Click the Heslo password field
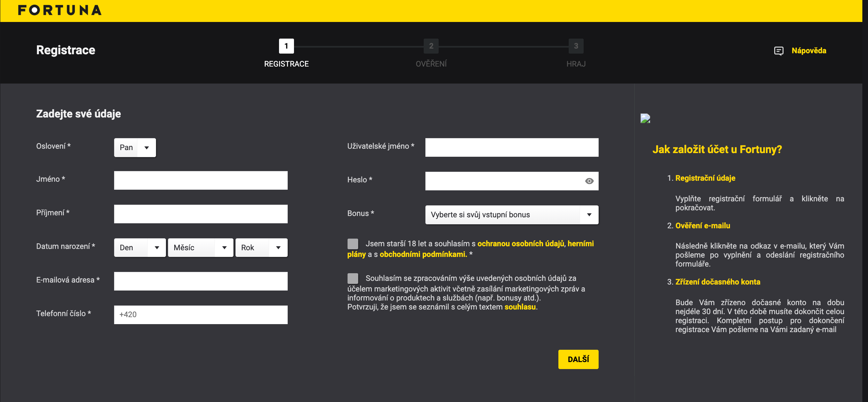Image resolution: width=868 pixels, height=402 pixels. pos(511,181)
